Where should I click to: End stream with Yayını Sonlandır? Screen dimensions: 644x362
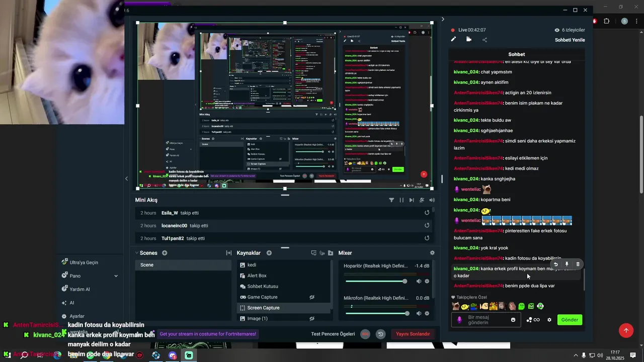(413, 334)
